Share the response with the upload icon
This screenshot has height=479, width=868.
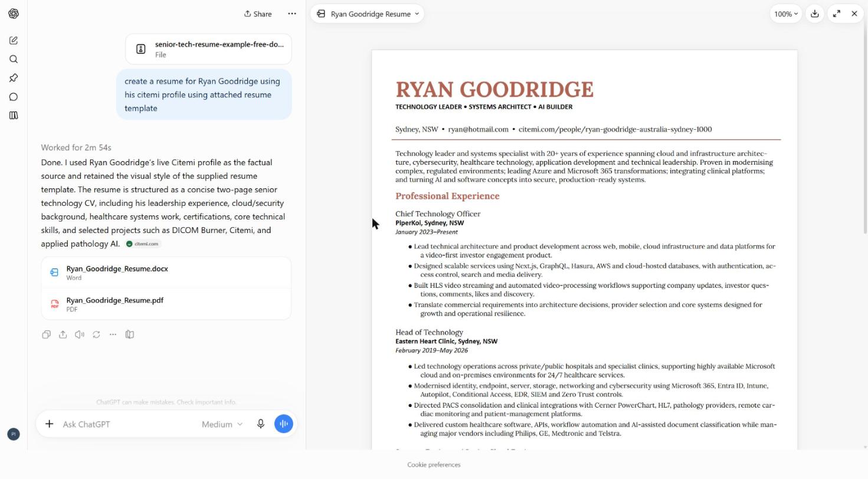63,334
